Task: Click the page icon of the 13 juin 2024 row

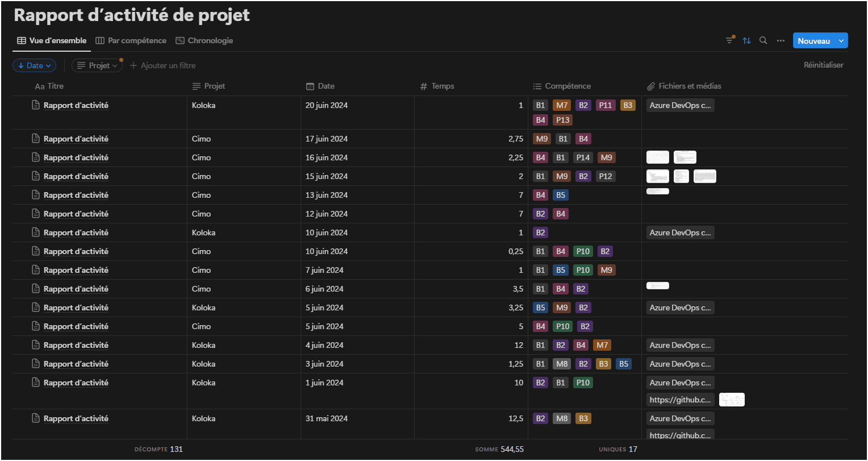Action: pyautogui.click(x=36, y=195)
